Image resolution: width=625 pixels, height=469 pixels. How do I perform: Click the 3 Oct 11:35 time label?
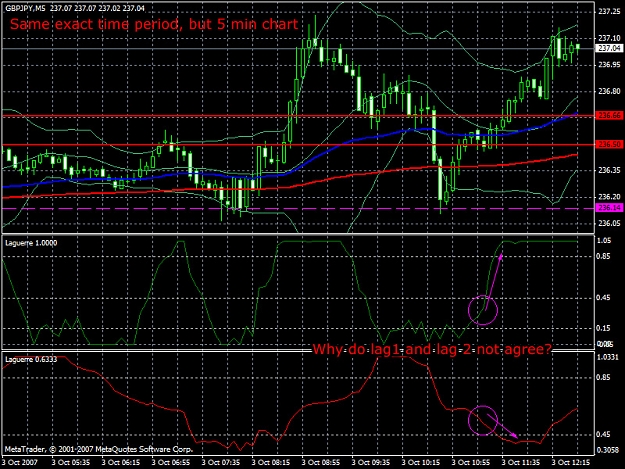(x=521, y=463)
